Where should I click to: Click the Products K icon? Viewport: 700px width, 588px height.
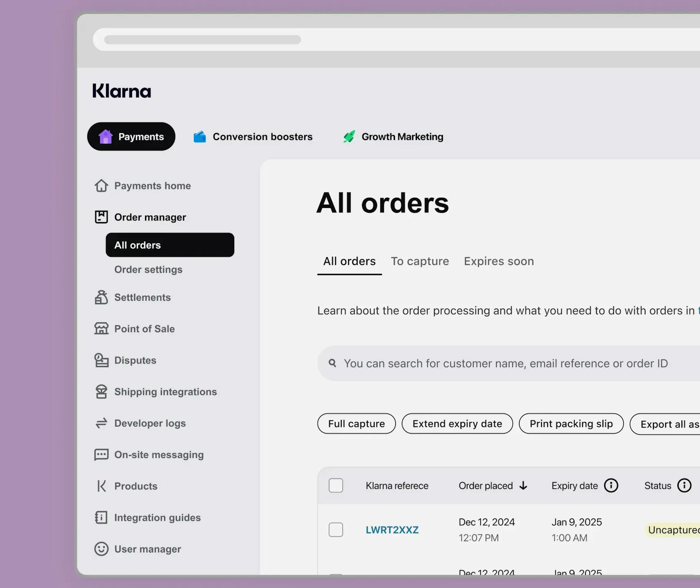(x=102, y=486)
